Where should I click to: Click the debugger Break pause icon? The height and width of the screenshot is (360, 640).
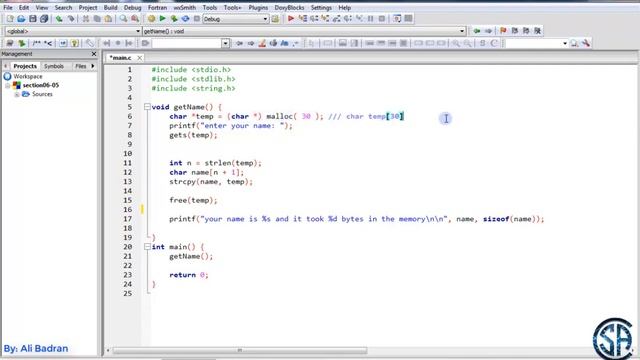click(x=371, y=19)
